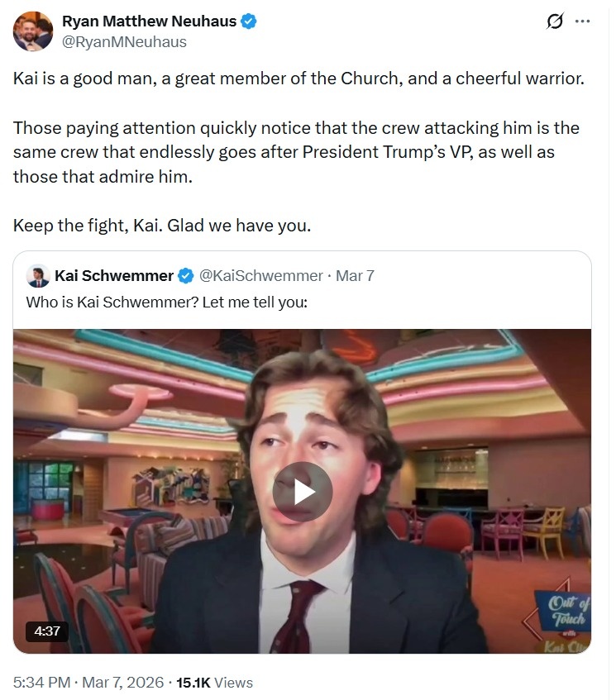Click Kai Schwemmer's blue verified badge
Viewport: 616px width, 700px height.
click(187, 275)
